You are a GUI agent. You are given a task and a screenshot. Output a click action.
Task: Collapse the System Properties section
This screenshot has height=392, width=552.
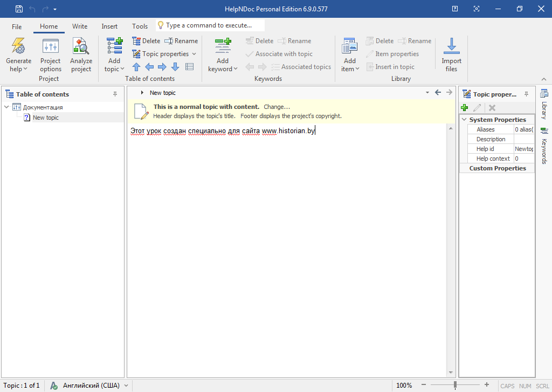point(464,120)
